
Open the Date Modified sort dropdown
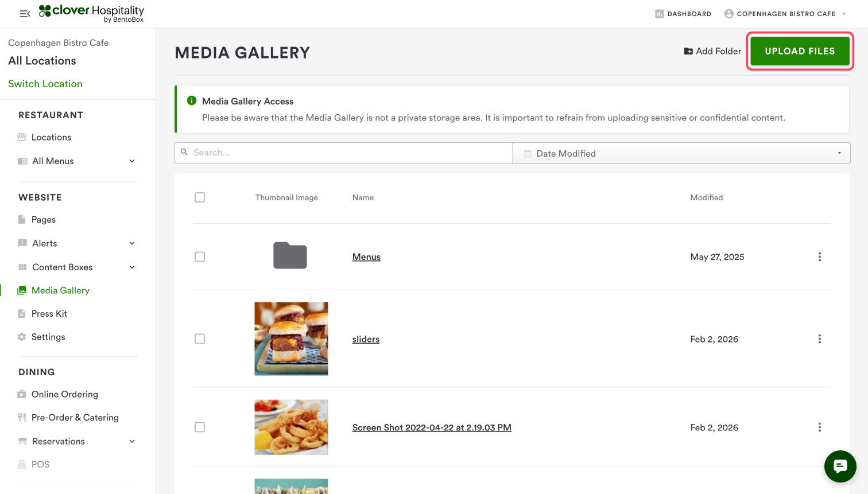click(x=681, y=153)
